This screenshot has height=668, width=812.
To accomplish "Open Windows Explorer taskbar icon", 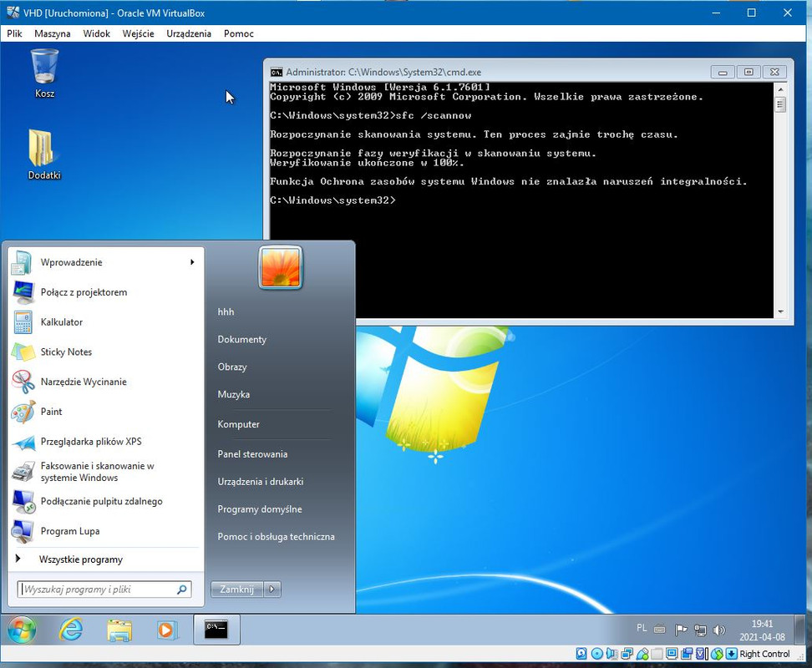I will (x=119, y=630).
